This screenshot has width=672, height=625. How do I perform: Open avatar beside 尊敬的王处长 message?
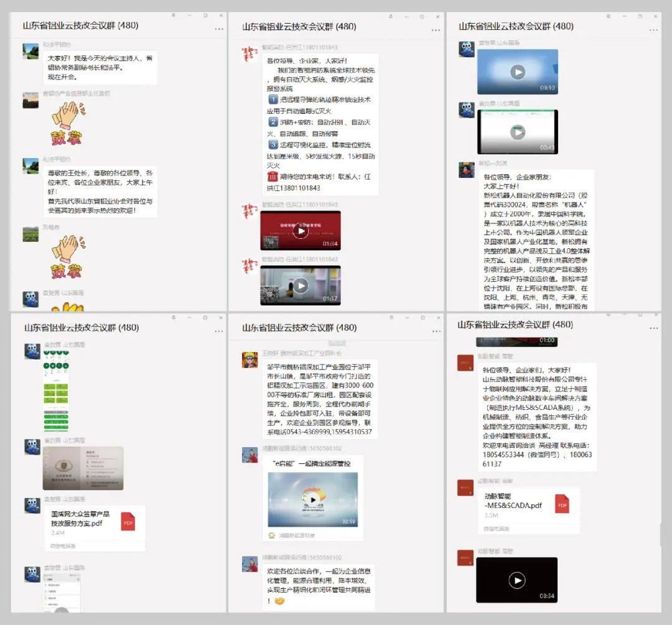(x=30, y=166)
